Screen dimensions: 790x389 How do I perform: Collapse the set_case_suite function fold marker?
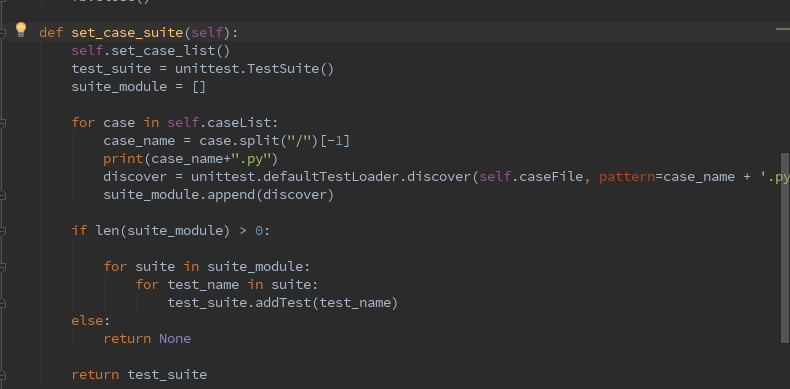point(3,33)
